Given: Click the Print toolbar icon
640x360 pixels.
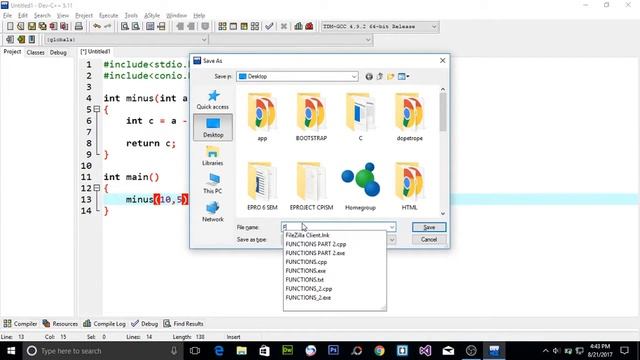Looking at the screenshot, I should 79,27.
